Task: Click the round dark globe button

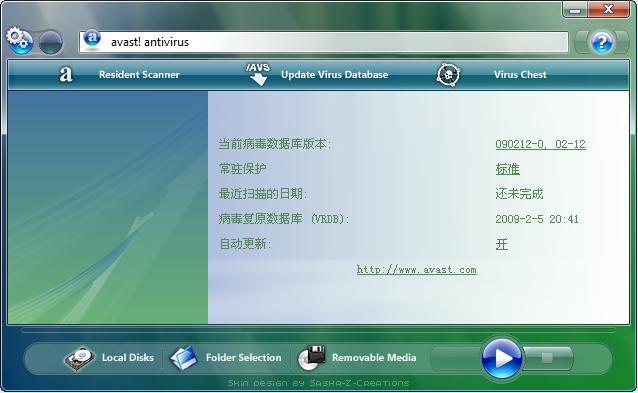Action: 51,42
